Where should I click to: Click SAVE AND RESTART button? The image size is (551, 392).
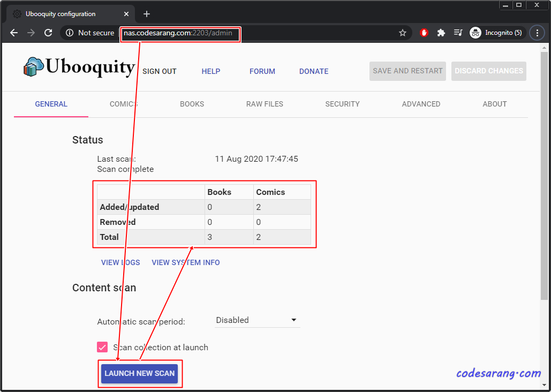(x=407, y=71)
